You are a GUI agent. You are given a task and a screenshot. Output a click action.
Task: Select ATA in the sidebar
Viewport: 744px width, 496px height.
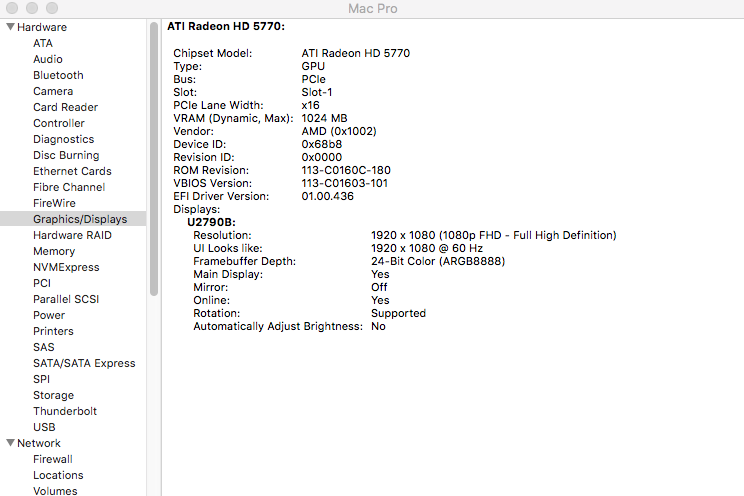tap(43, 43)
